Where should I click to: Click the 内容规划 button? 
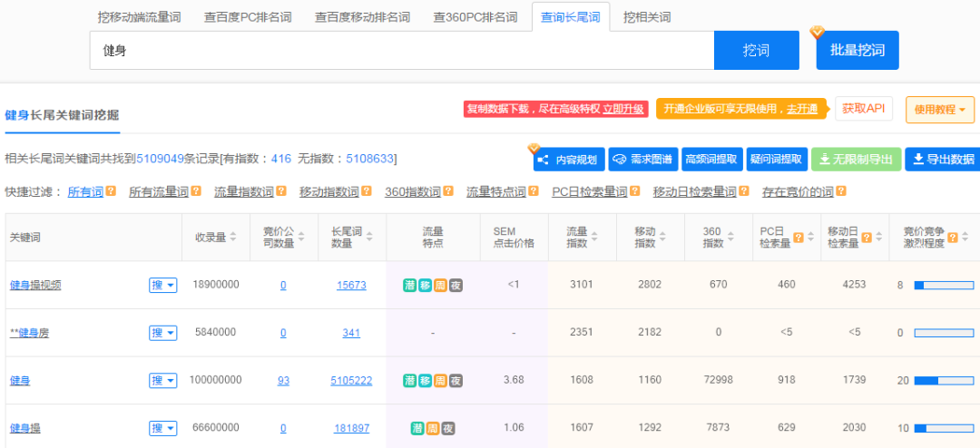pyautogui.click(x=569, y=160)
